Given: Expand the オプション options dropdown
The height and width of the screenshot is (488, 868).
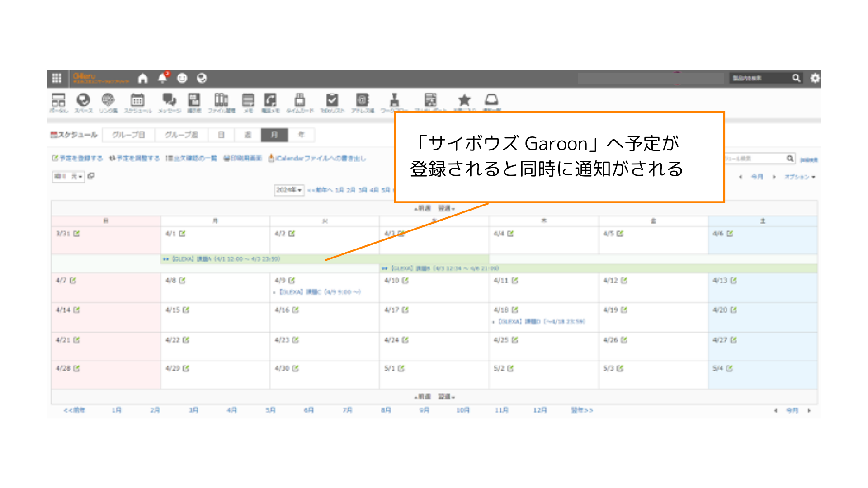Looking at the screenshot, I should click(x=800, y=177).
